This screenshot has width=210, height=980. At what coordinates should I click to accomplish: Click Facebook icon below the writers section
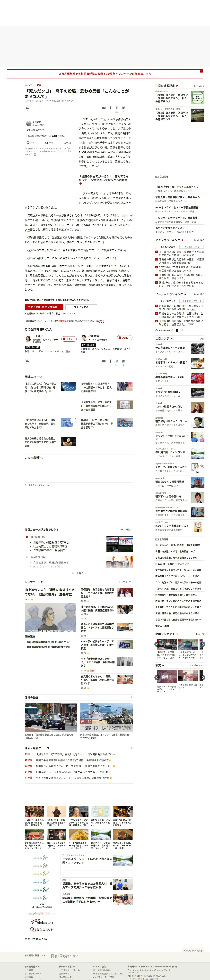111,361
